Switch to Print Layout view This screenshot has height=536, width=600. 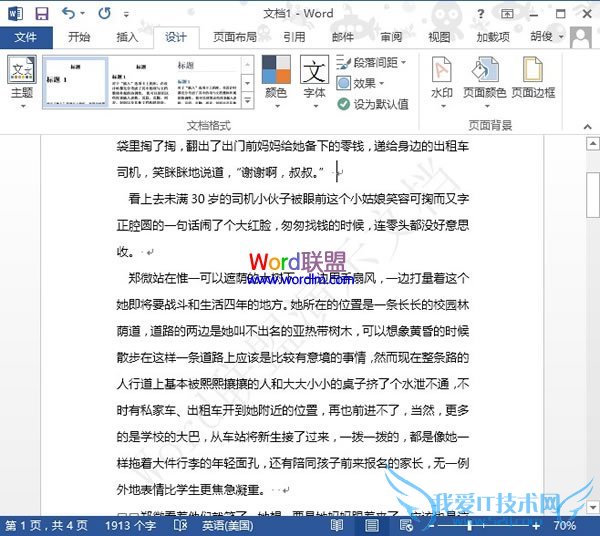[371, 525]
